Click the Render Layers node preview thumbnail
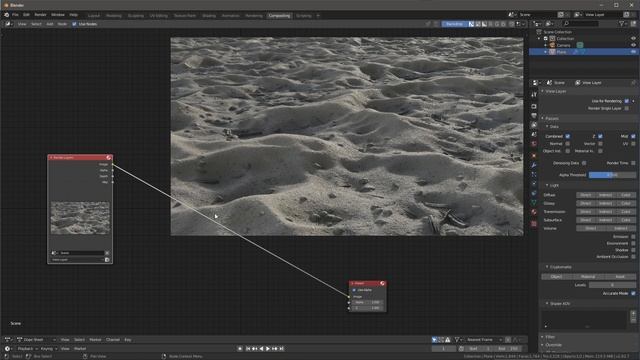The image size is (640, 360). [80, 218]
